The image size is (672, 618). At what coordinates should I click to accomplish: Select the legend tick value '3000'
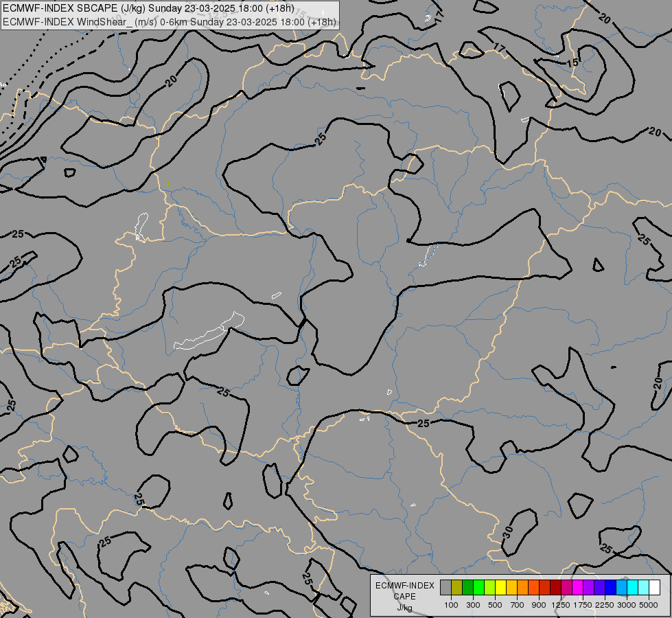(627, 605)
